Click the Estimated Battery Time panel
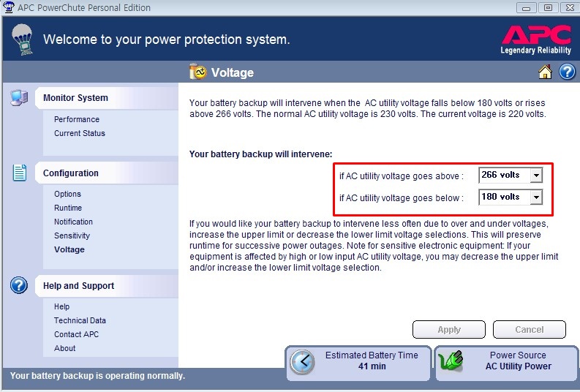Screen dimensions: 580x392 [358, 363]
